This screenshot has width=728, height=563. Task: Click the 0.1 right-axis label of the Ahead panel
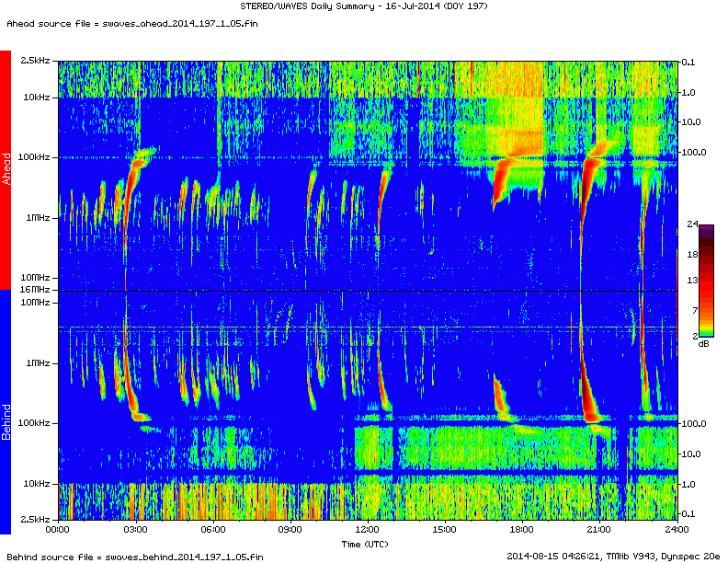tap(688, 63)
